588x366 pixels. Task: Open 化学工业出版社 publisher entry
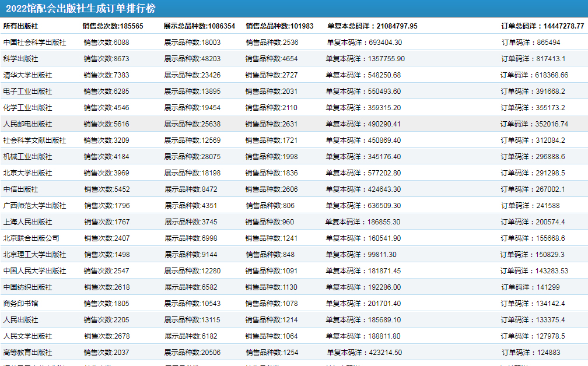(x=27, y=108)
